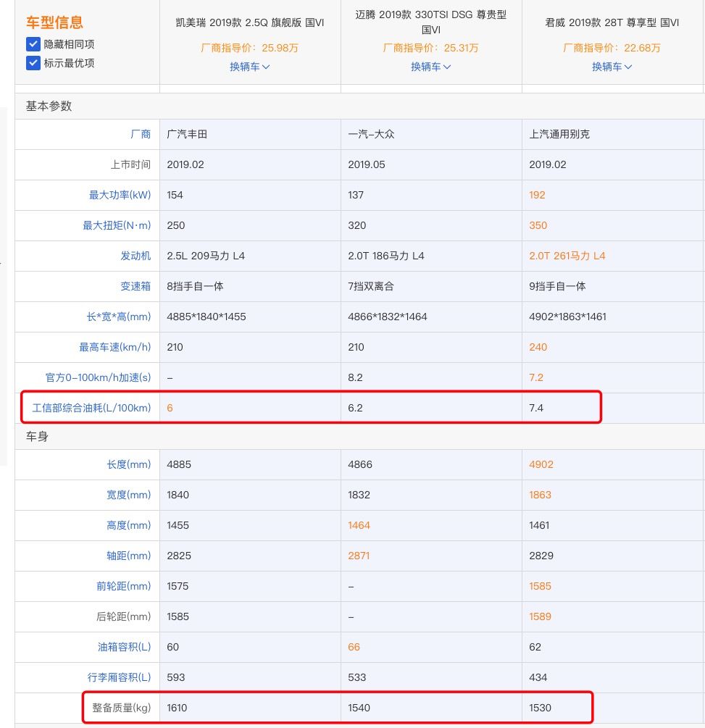Select the 基本参数 section header
This screenshot has height=728, width=705.
pos(49,106)
